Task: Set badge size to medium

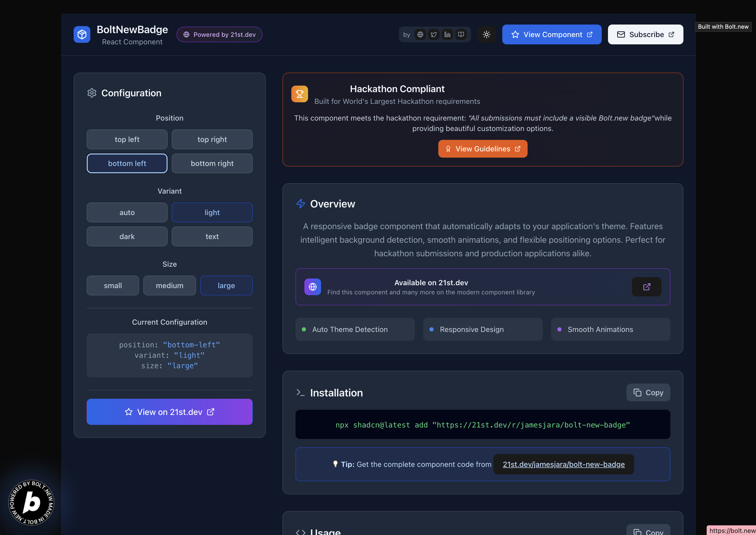Action: pos(169,286)
